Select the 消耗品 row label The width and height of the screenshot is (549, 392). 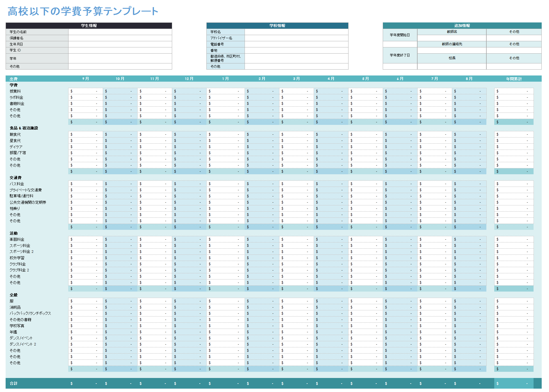pyautogui.click(x=15, y=307)
